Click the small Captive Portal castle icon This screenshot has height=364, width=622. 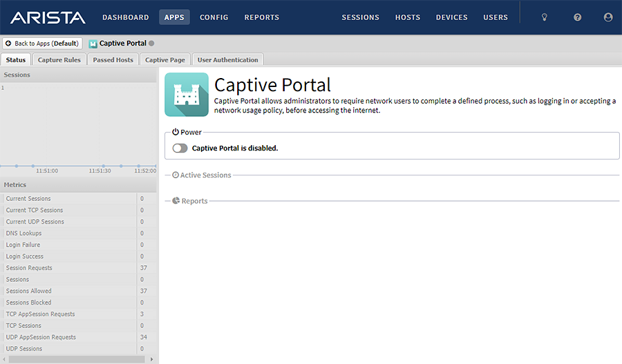point(93,44)
